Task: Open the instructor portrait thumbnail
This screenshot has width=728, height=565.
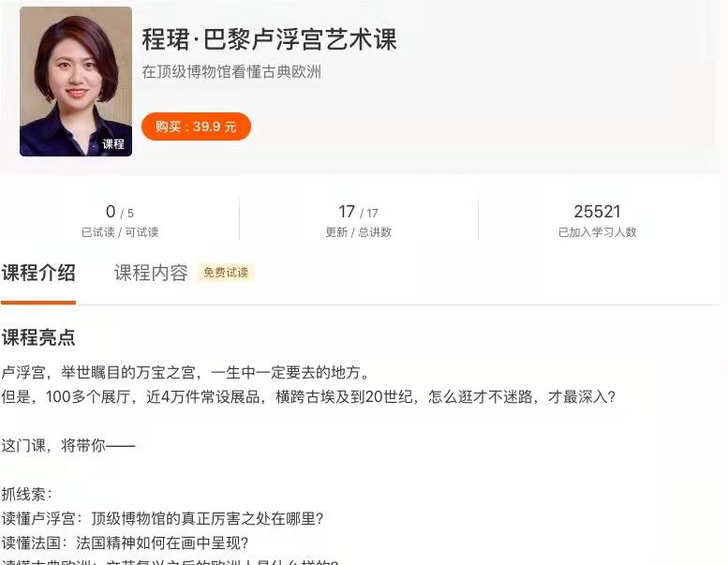Action: [x=76, y=82]
